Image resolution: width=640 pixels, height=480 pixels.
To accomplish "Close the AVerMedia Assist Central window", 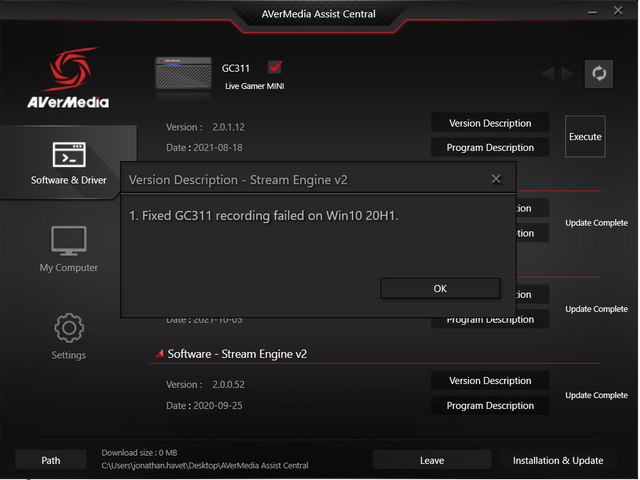I will 619,11.
